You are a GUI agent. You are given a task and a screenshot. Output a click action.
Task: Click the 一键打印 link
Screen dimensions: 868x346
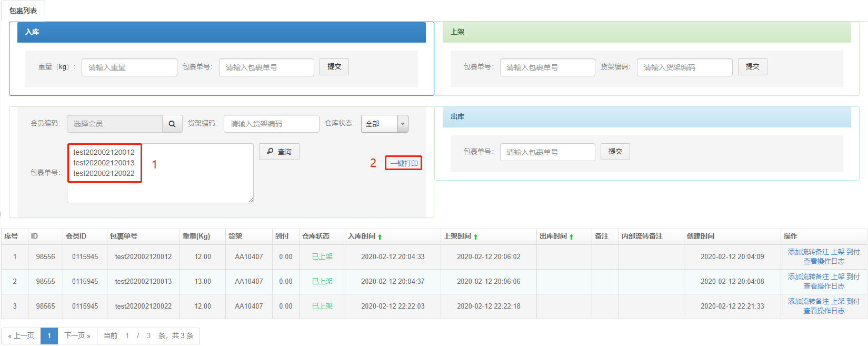pyautogui.click(x=404, y=163)
